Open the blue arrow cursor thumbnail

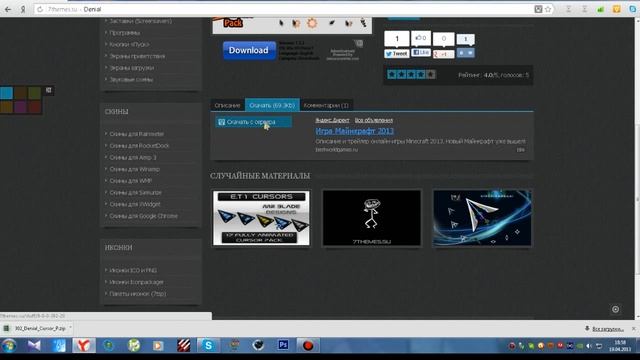coord(482,218)
